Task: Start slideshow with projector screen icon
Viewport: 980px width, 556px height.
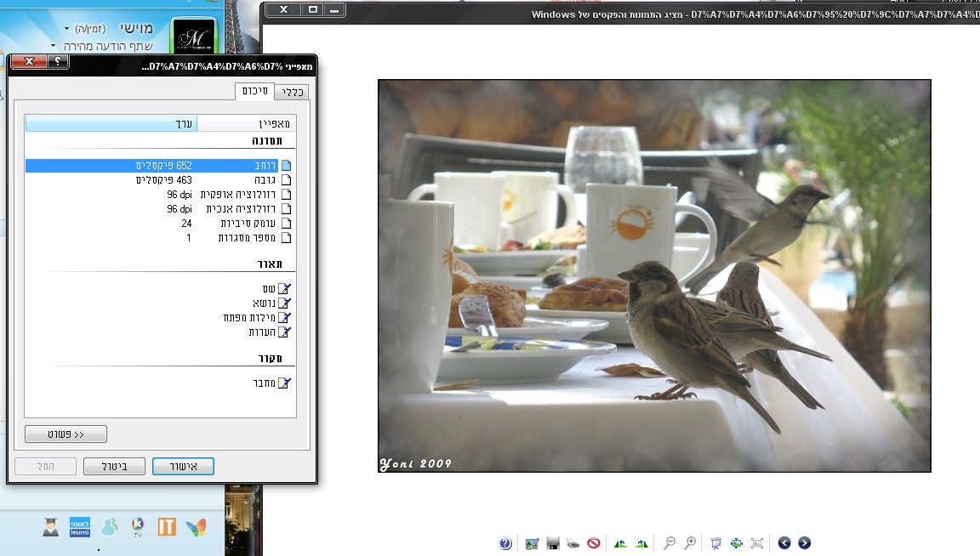Action: [716, 543]
